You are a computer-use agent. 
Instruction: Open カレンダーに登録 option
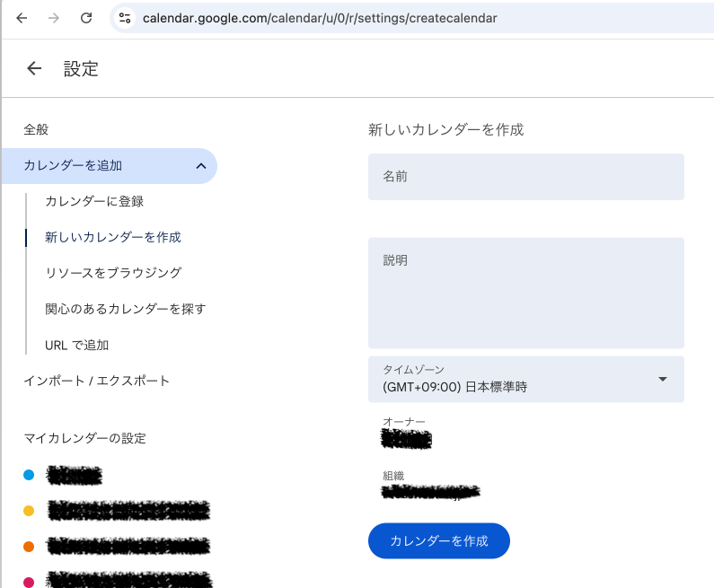pos(94,201)
